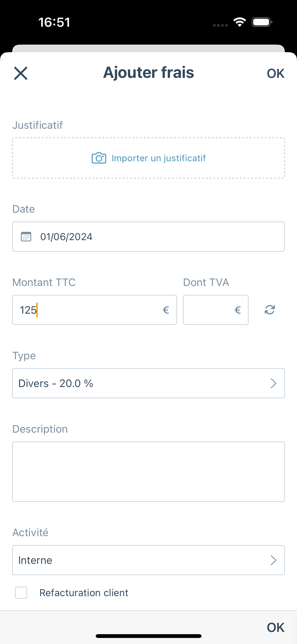Tap inside the Description text area
The image size is (297, 644).
(x=148, y=471)
